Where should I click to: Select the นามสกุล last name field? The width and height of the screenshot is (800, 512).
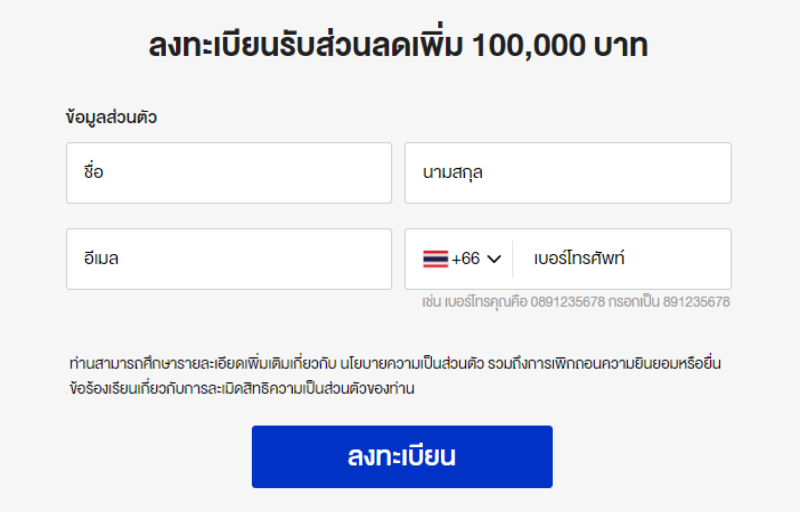click(568, 173)
